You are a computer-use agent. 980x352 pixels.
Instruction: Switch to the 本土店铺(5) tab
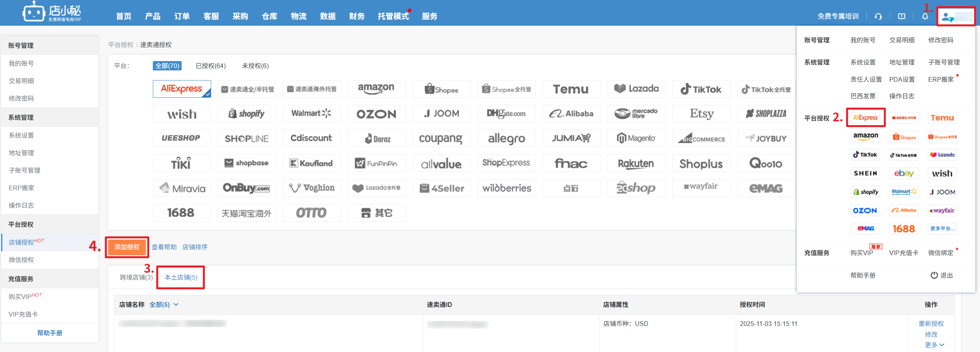click(181, 277)
